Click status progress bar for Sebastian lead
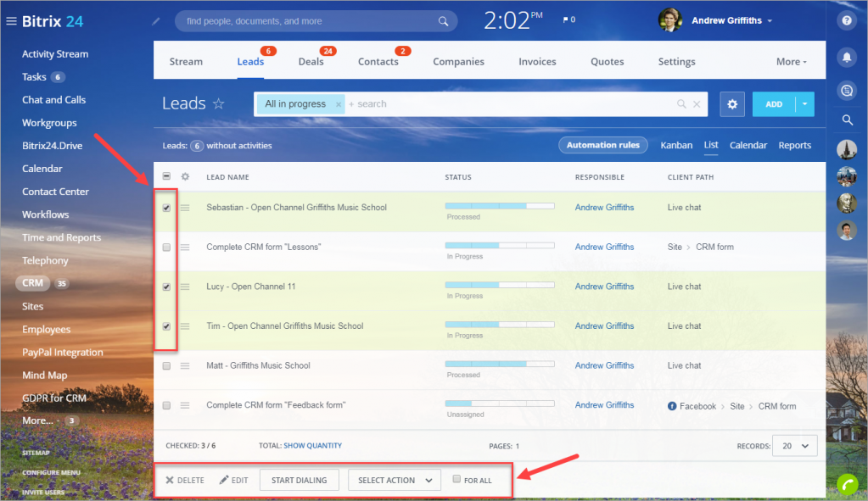 499,206
